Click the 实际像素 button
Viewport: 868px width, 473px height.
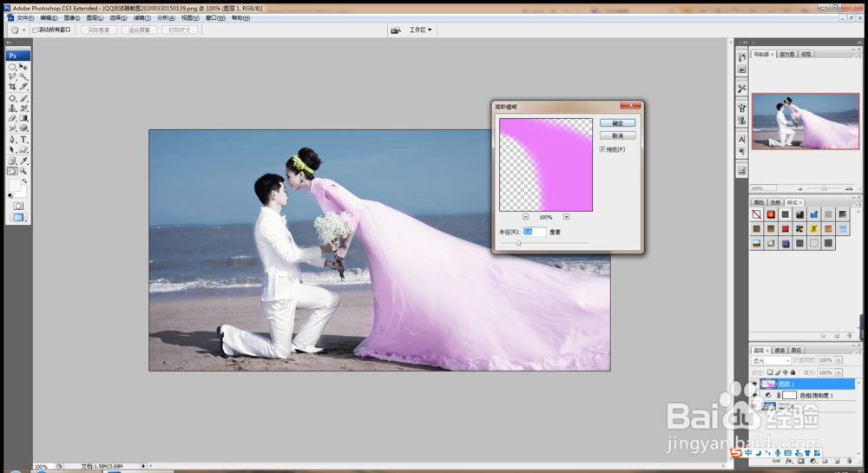99,30
